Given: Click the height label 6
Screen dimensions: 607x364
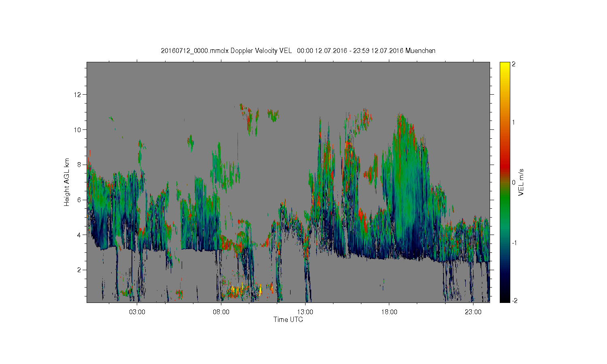Looking at the screenshot, I should (80, 200).
